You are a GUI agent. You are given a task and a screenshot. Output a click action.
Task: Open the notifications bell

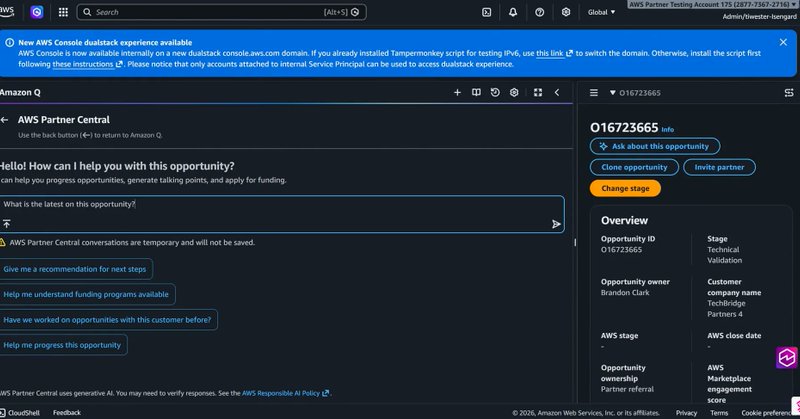tap(513, 12)
